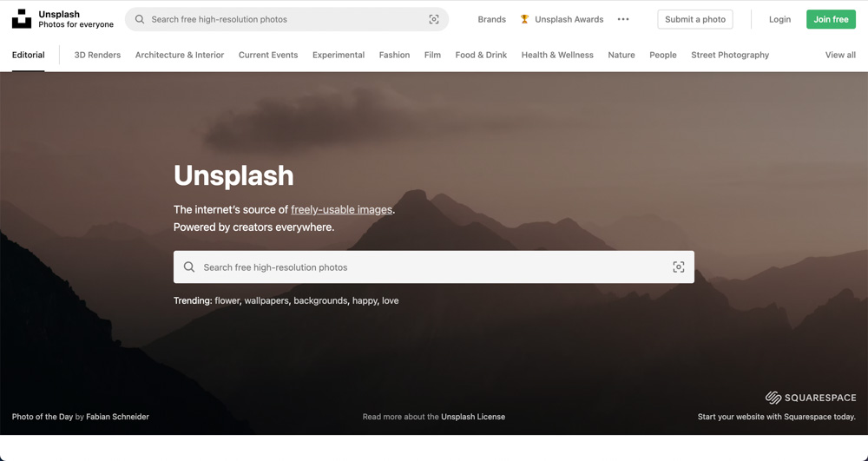This screenshot has height=461, width=868.
Task: Open Unsplash Awards link
Action: point(569,19)
